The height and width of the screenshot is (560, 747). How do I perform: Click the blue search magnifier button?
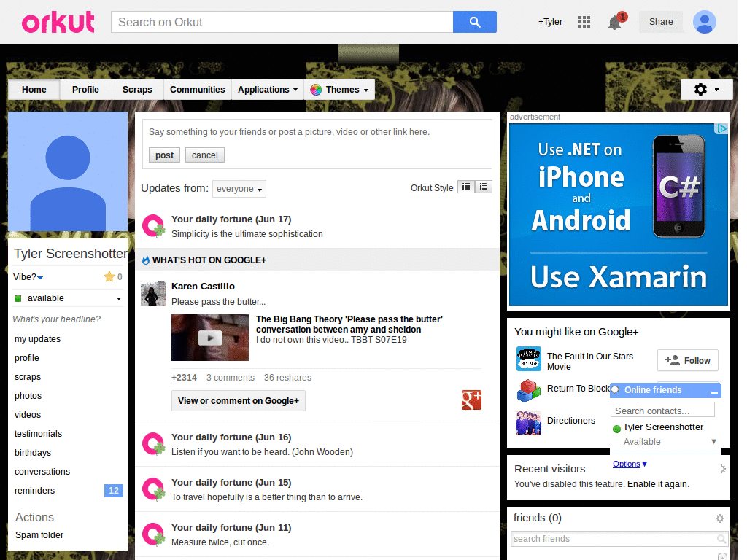pos(474,22)
